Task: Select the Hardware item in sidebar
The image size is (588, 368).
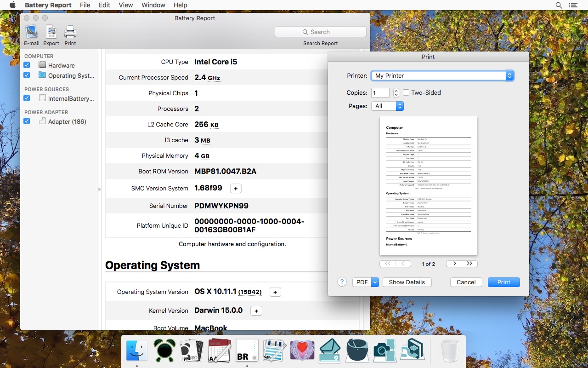Action: pyautogui.click(x=62, y=65)
